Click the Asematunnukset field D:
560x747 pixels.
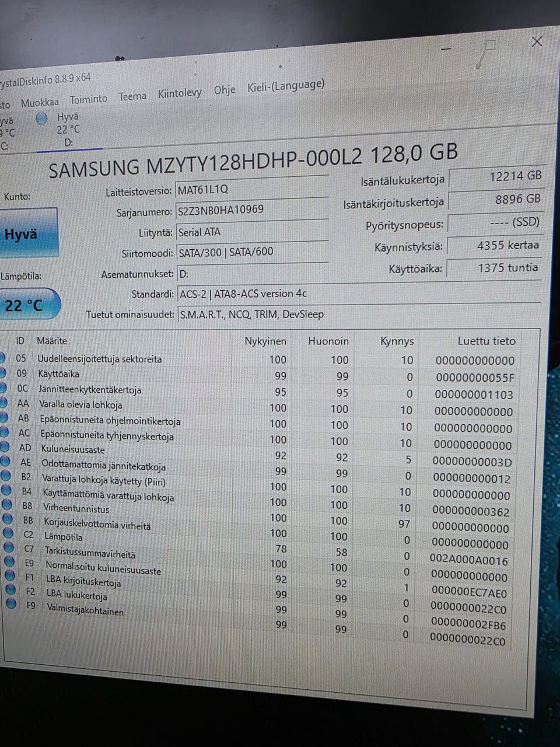[252, 274]
